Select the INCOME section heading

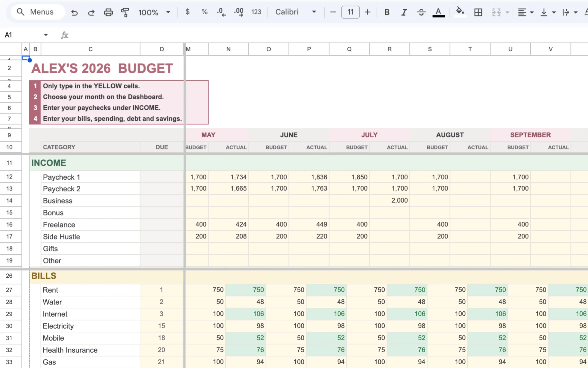point(49,163)
